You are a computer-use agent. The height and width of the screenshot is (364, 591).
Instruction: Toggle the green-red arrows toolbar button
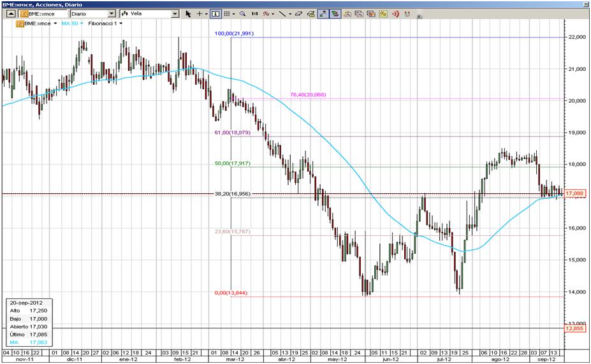click(x=335, y=14)
